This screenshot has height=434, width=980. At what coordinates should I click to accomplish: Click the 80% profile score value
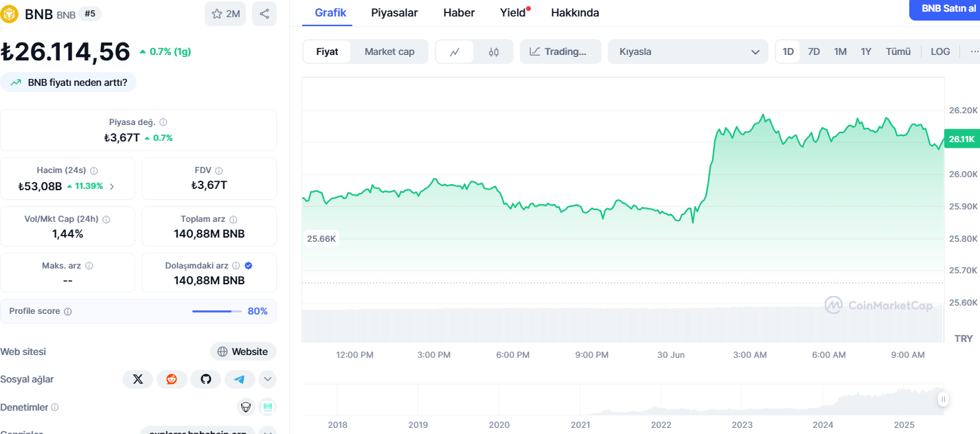click(x=258, y=312)
